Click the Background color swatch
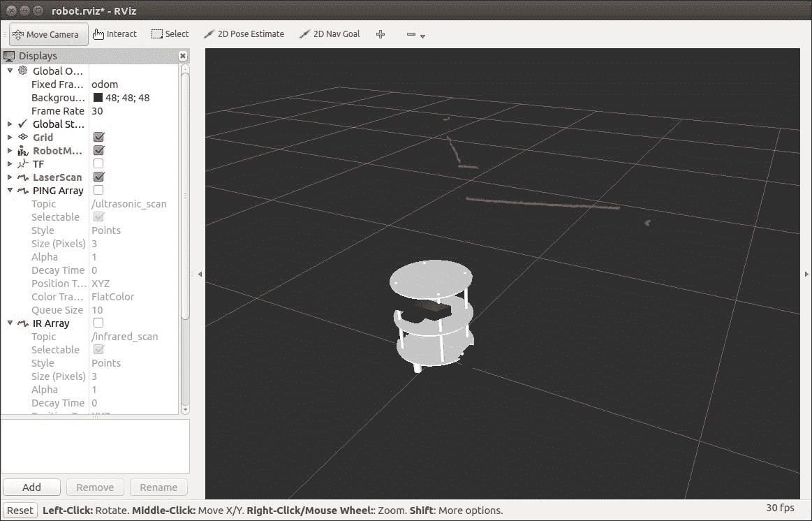This screenshot has height=521, width=812. (x=98, y=98)
